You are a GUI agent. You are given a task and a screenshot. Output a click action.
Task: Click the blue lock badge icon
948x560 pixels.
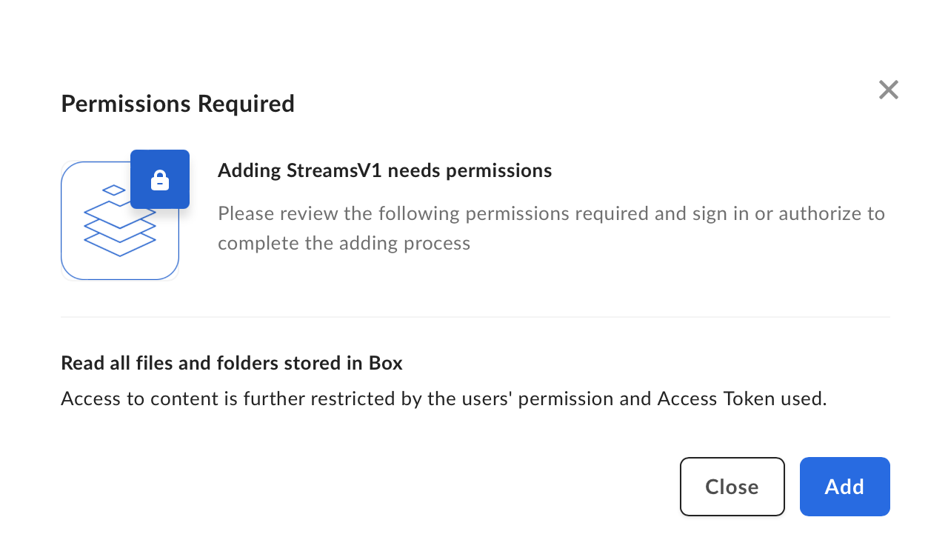pos(160,179)
